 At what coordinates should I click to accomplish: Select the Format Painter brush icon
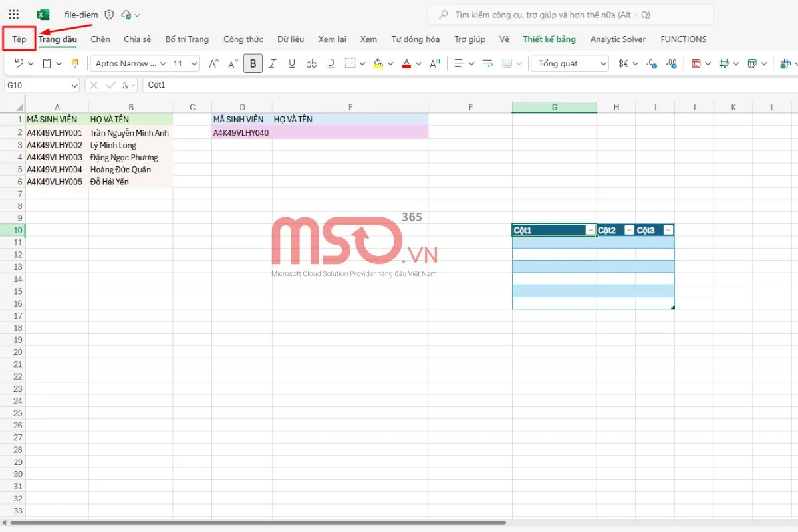tap(74, 64)
